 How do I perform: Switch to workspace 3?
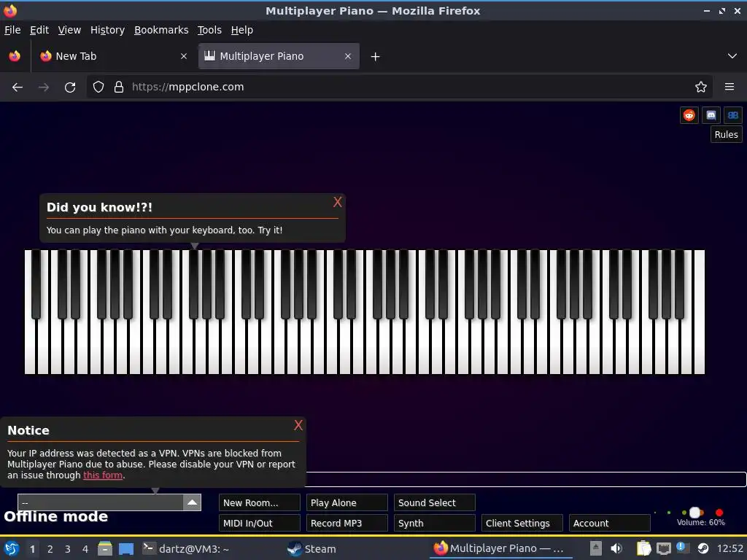pyautogui.click(x=68, y=549)
